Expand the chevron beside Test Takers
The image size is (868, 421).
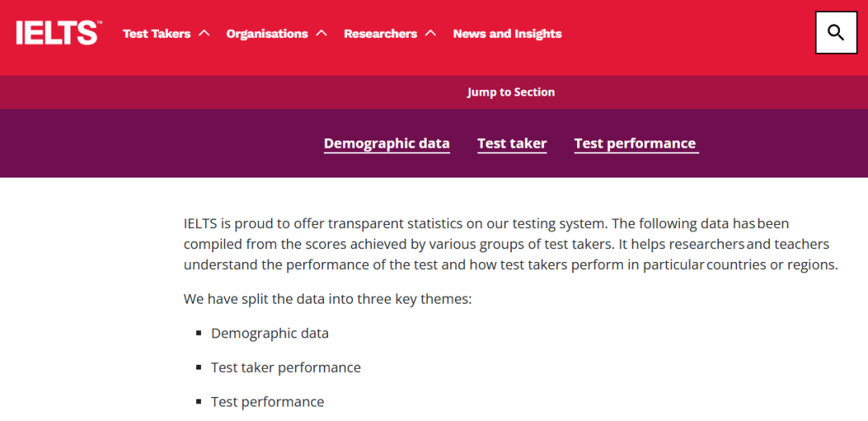(204, 33)
